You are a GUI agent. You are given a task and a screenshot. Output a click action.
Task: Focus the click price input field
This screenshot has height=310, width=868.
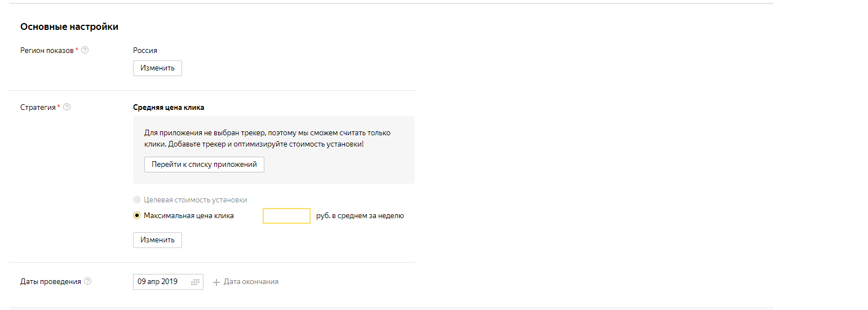click(286, 216)
